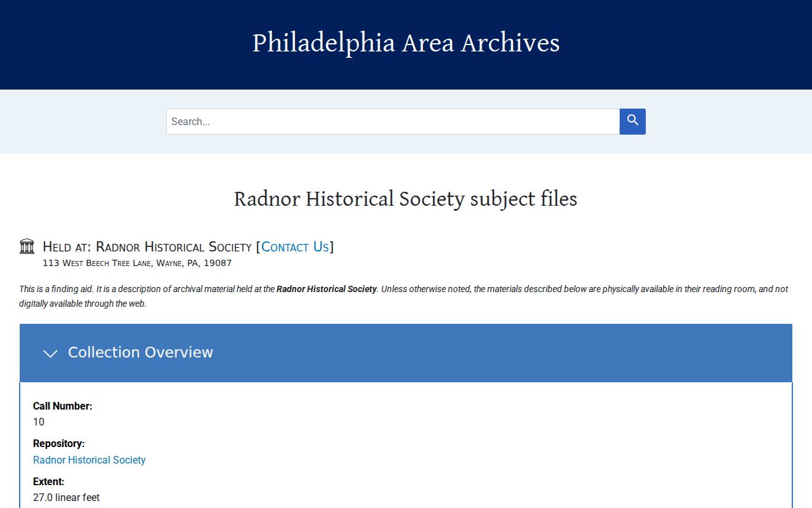Select the call number value 10
Image resolution: width=812 pixels, height=508 pixels.
coord(39,422)
